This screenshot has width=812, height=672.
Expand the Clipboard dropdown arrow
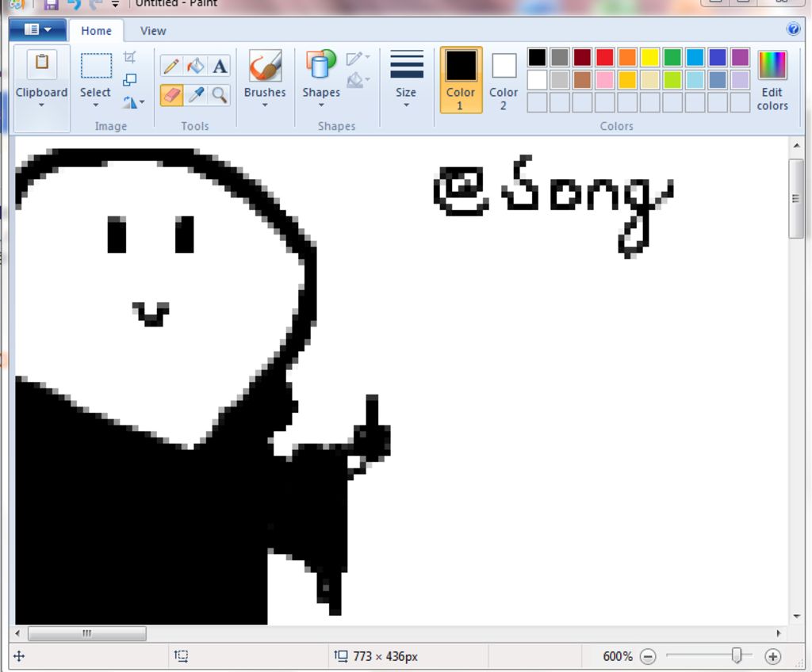click(x=41, y=105)
